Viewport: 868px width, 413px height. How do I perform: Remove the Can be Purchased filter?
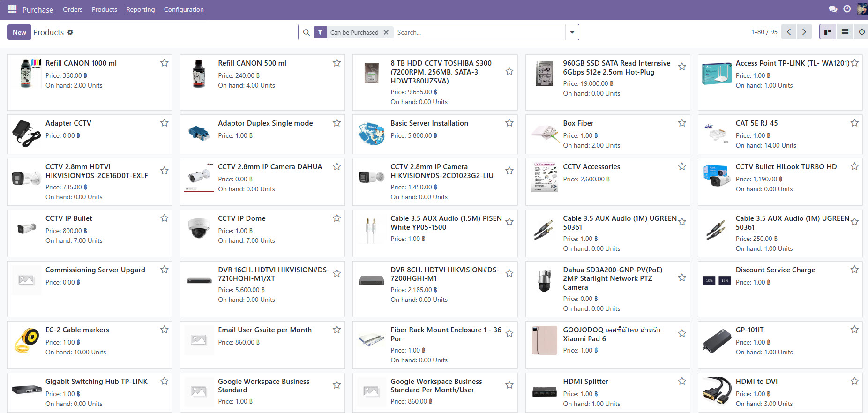click(386, 32)
